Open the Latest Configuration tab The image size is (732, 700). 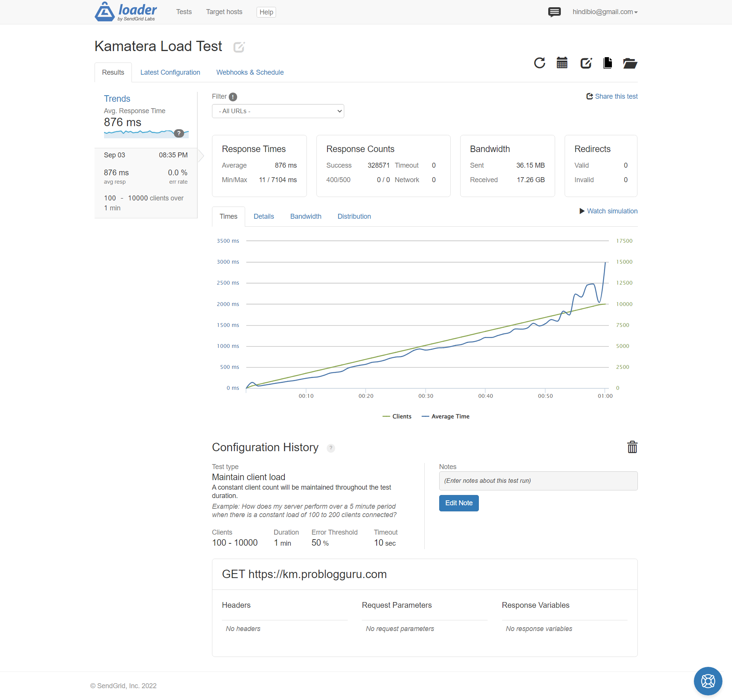click(170, 72)
